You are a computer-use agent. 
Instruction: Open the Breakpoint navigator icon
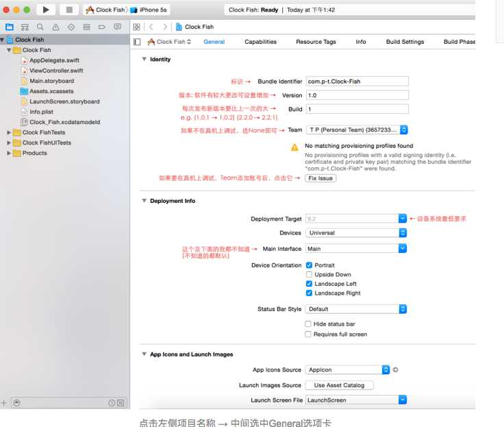[102, 27]
